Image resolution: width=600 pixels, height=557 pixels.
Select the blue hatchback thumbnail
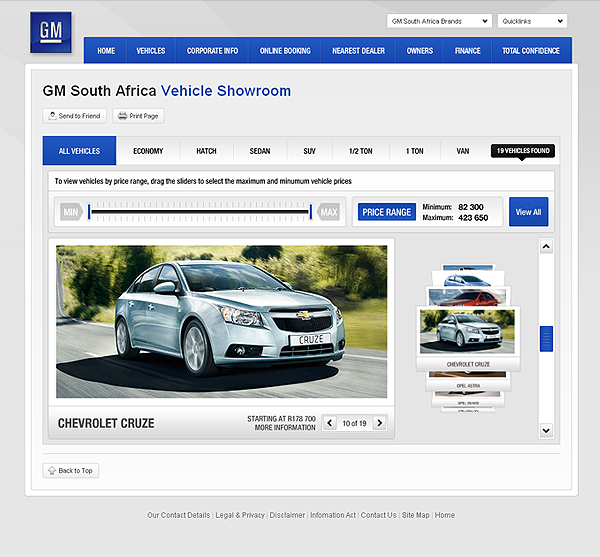pyautogui.click(x=467, y=279)
